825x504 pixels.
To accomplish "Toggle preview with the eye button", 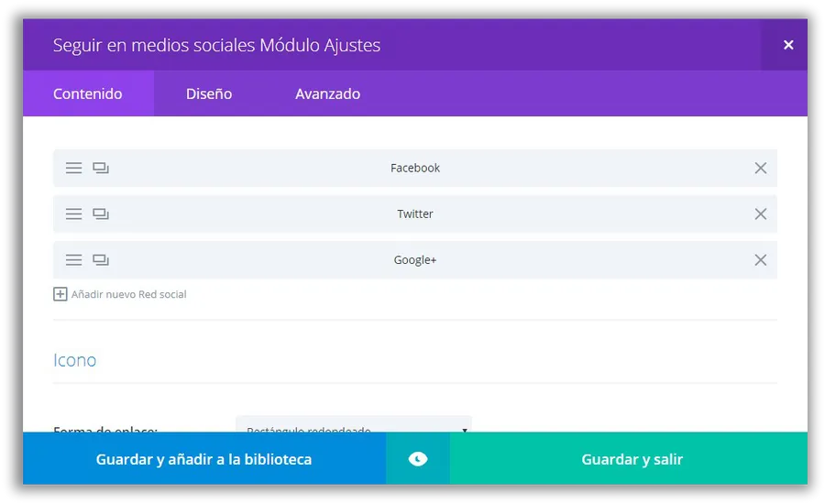I will point(418,459).
